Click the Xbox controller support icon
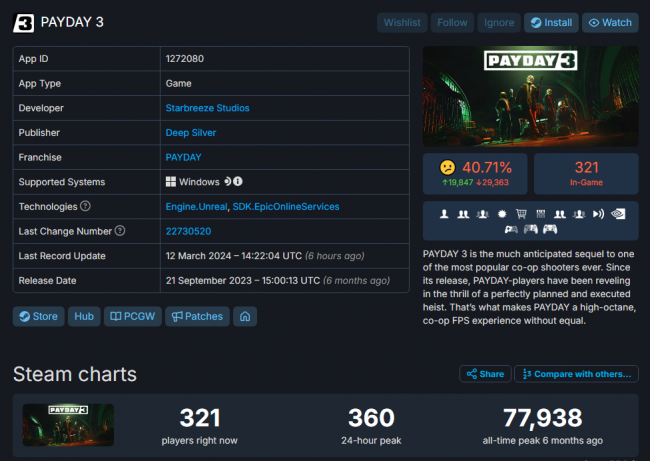 [511, 229]
